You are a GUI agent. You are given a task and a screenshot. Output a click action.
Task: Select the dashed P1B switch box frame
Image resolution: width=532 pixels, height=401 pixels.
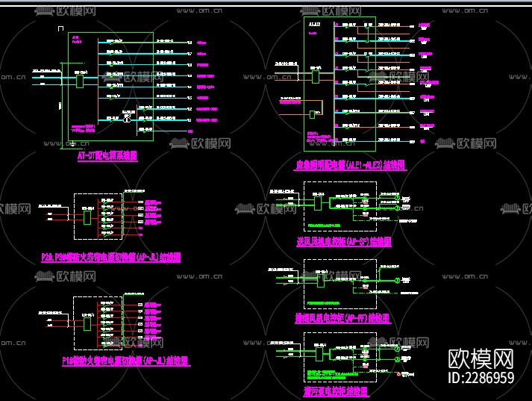click(98, 323)
